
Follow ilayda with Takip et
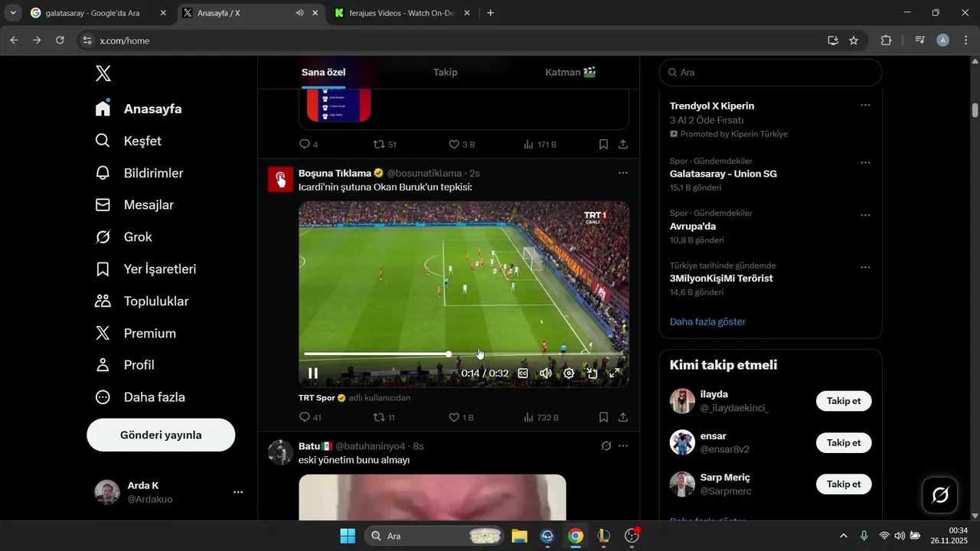844,401
